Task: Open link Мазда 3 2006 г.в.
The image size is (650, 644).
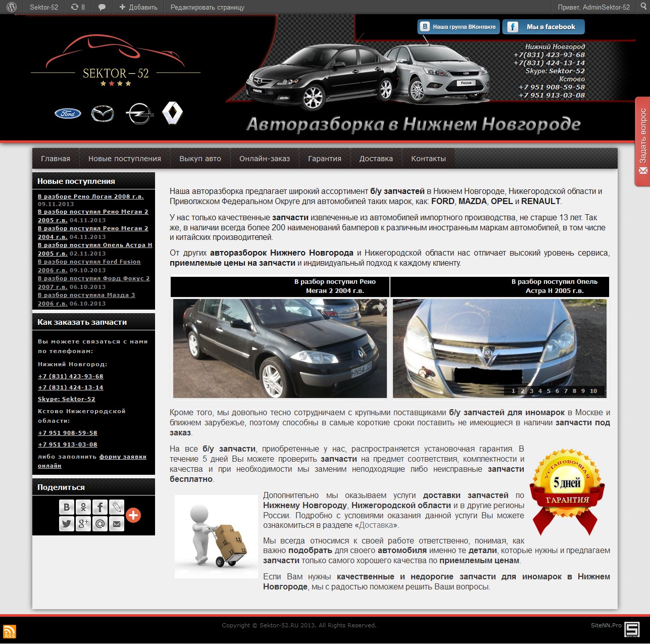Action: (86, 300)
